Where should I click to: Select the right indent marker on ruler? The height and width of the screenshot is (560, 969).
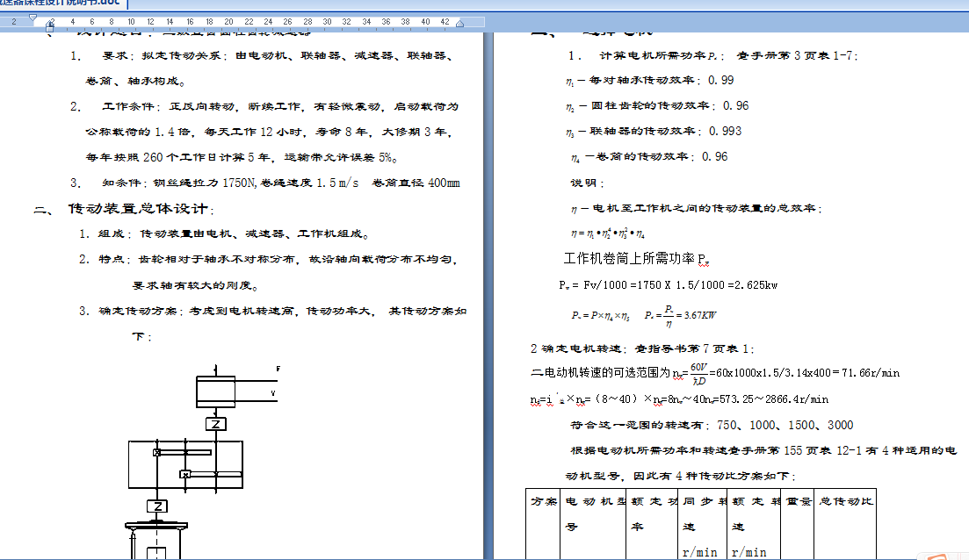coord(459,24)
